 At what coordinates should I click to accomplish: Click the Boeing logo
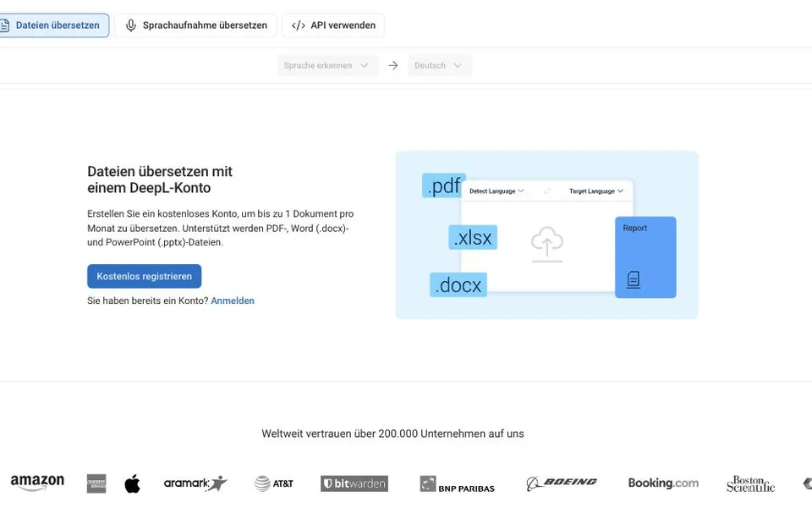(562, 483)
